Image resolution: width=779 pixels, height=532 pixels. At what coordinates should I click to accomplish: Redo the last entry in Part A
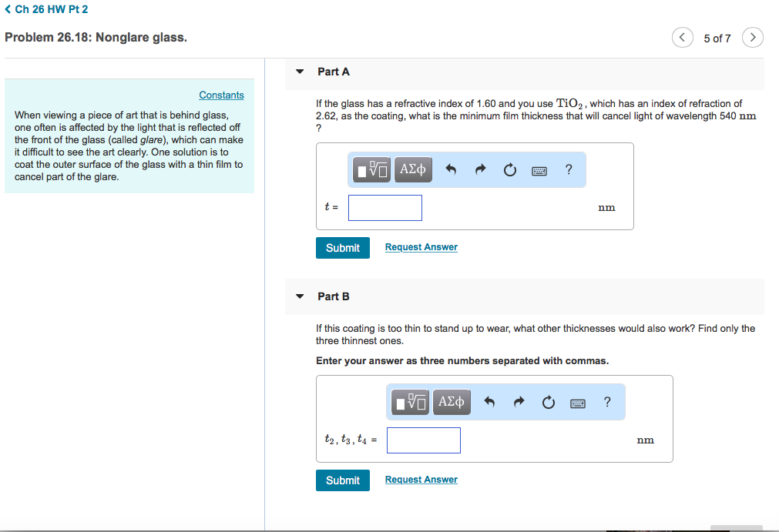479,169
